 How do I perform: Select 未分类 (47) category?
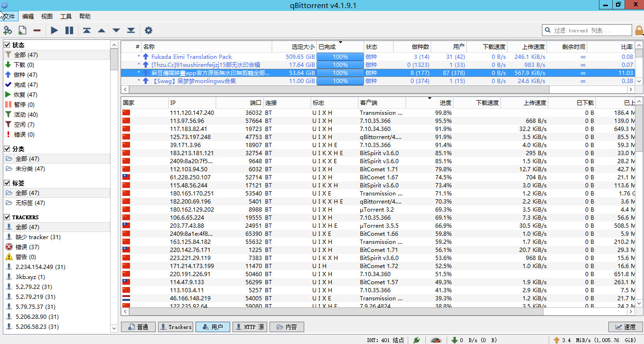tap(30, 169)
